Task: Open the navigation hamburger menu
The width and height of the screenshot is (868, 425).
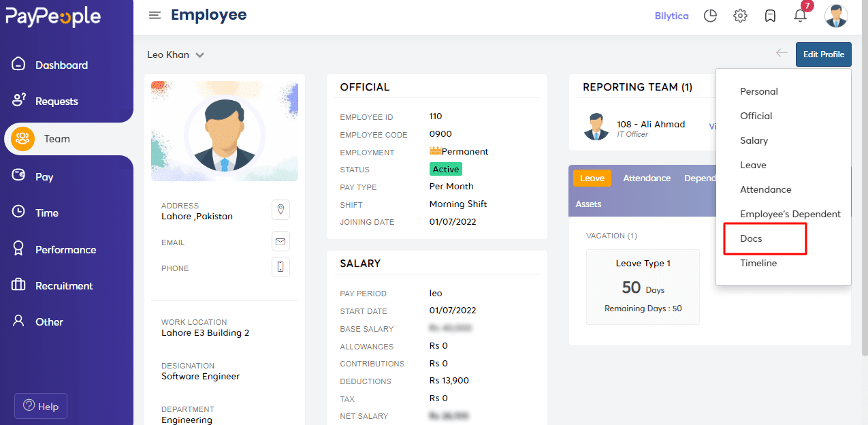Action: pyautogui.click(x=155, y=14)
